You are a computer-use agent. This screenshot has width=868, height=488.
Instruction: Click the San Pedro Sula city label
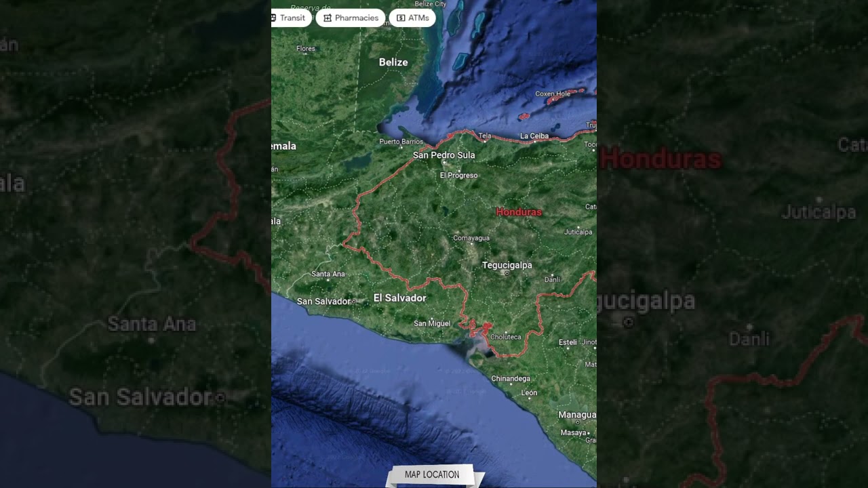[x=443, y=155]
